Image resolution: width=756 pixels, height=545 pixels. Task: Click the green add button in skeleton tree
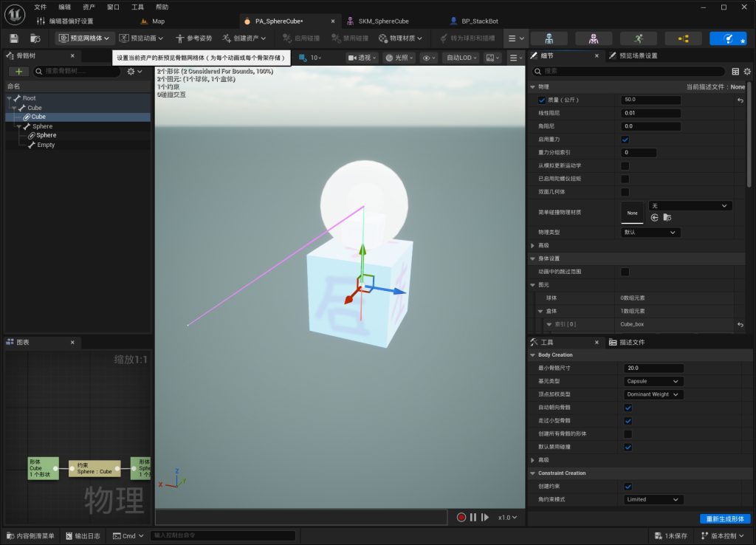click(x=18, y=72)
